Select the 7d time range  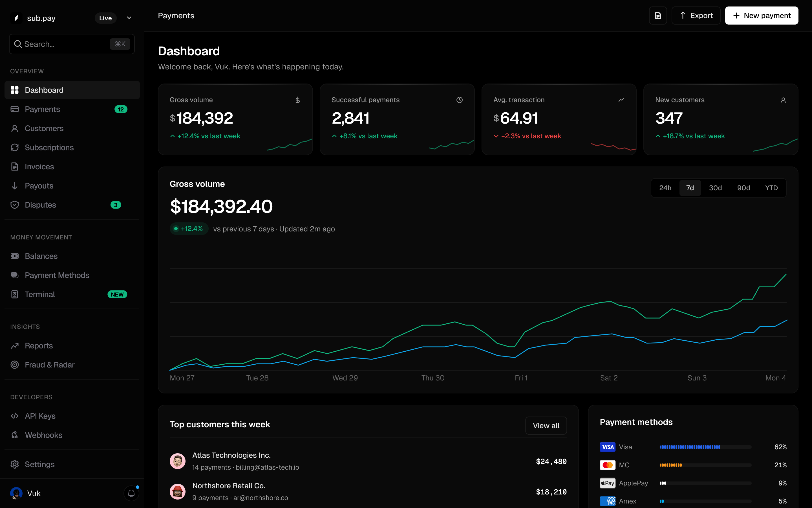tap(690, 188)
